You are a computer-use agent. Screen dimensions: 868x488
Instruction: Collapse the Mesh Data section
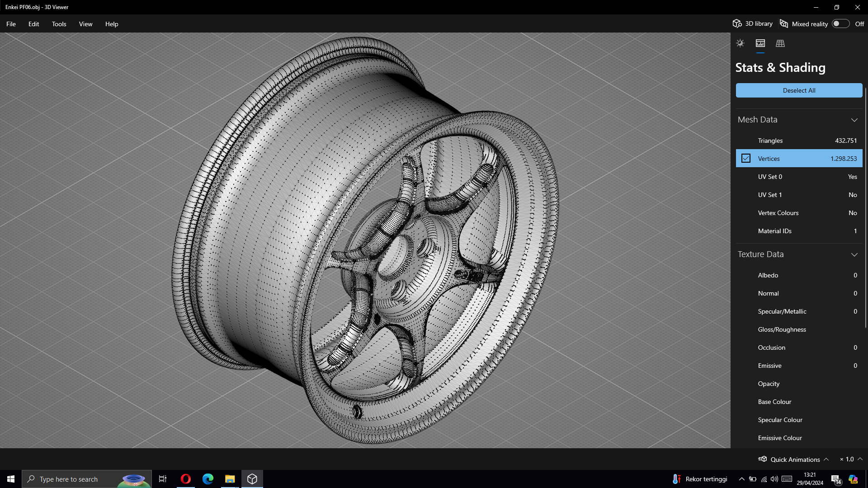tap(854, 120)
